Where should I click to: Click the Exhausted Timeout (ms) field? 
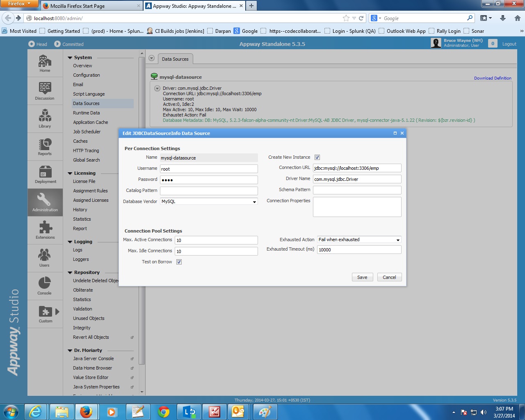359,249
